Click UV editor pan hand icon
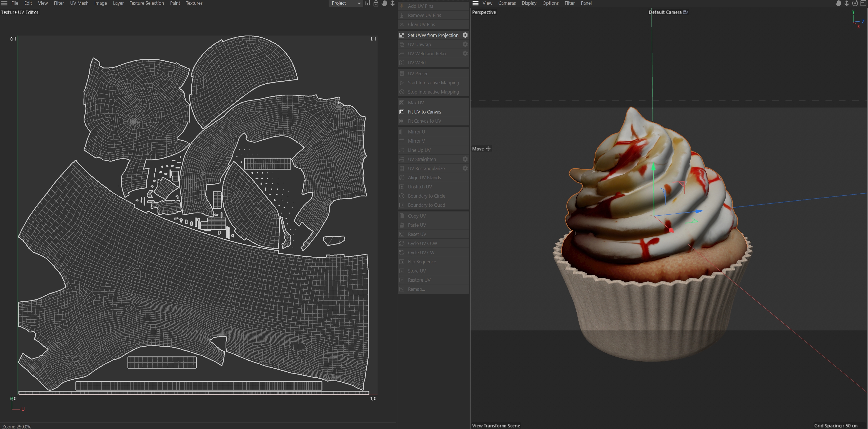The image size is (868, 429). (x=384, y=3)
